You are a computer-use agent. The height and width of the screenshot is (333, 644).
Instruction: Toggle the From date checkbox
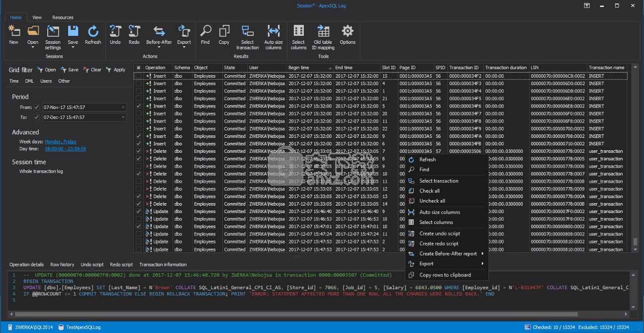36,108
